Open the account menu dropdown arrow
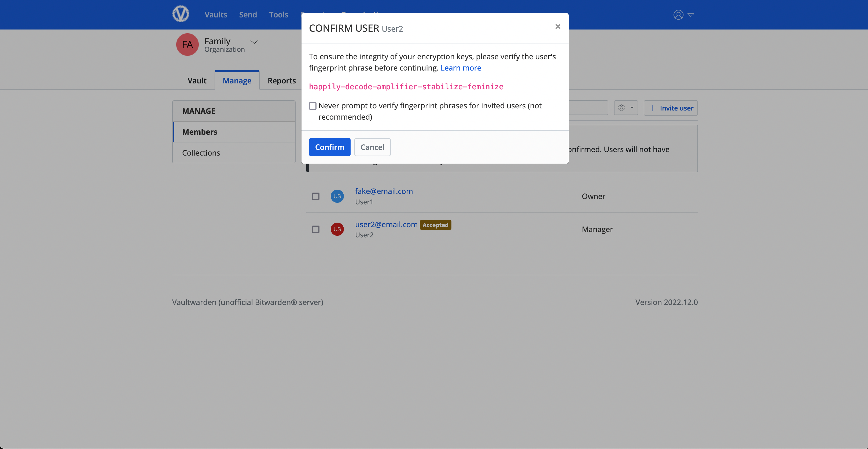 (x=690, y=15)
